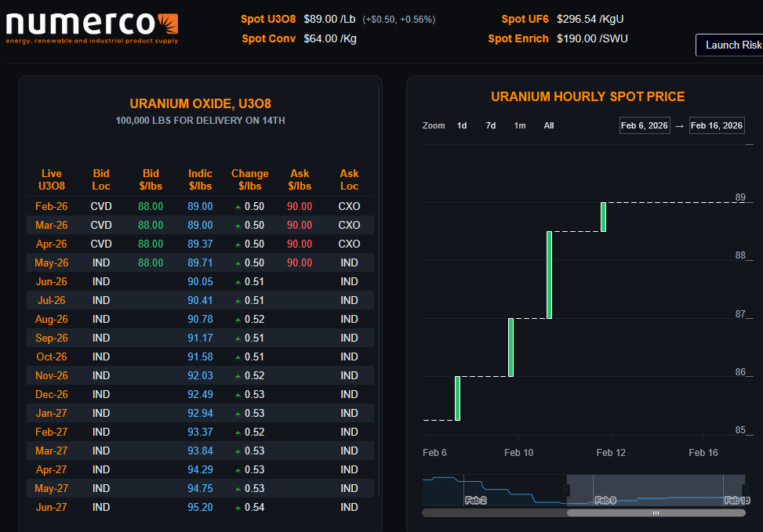Click the green up-arrow in Jun-27 row
Viewport: 763px width, 532px height.
pyautogui.click(x=238, y=508)
